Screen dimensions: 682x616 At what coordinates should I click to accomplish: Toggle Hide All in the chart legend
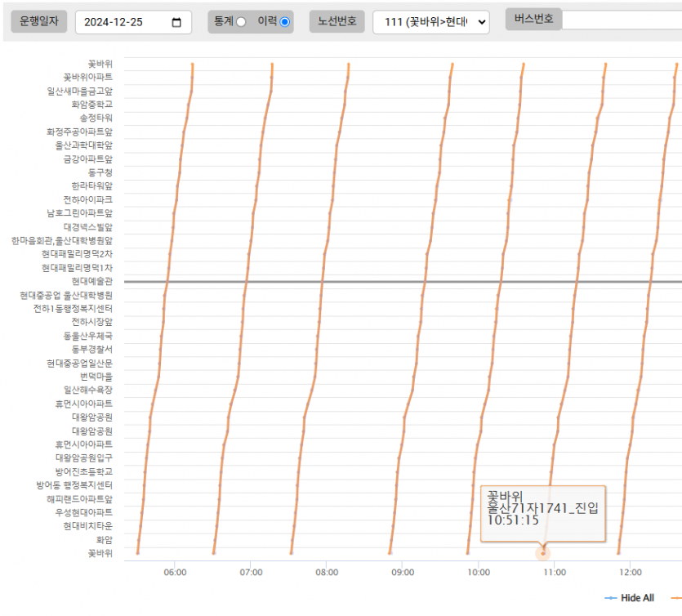pos(637,598)
